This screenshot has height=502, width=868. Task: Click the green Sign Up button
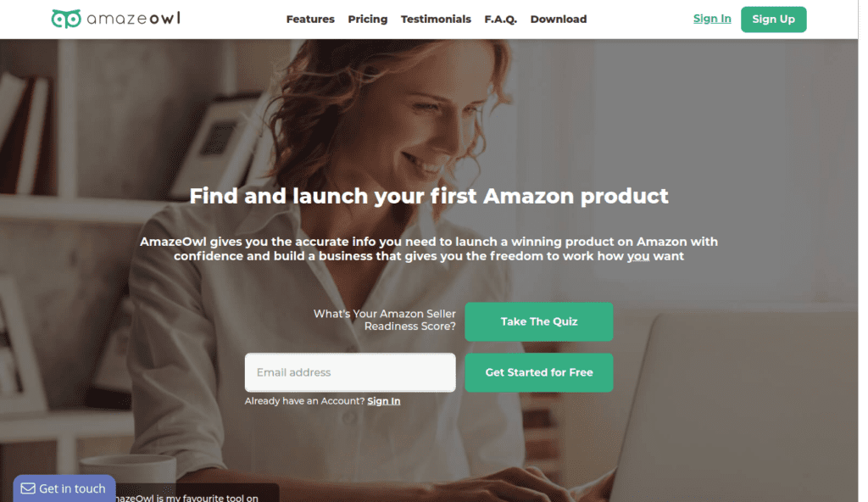(773, 20)
